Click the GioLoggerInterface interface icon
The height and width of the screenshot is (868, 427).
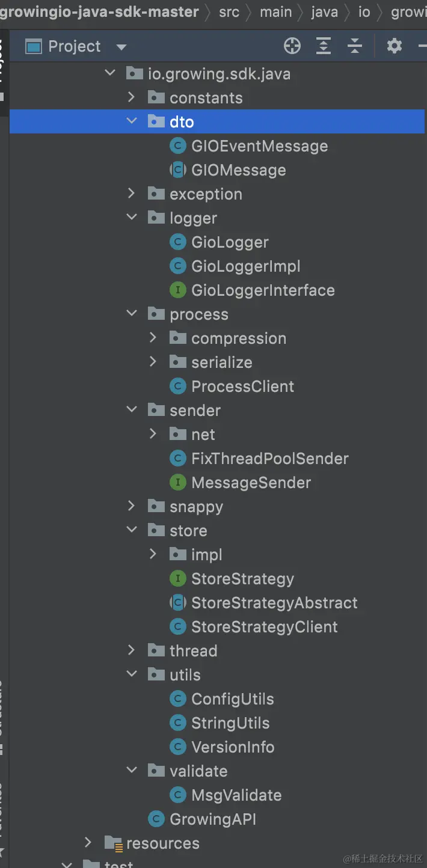pos(177,290)
